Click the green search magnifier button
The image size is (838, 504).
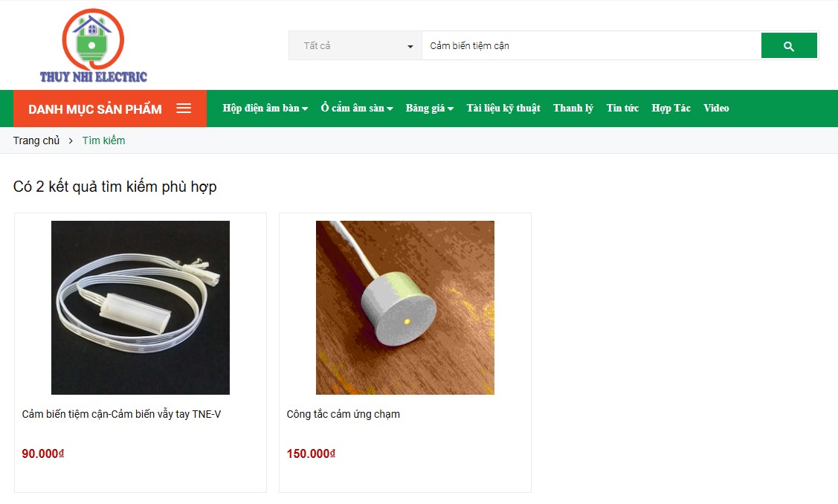pos(789,45)
